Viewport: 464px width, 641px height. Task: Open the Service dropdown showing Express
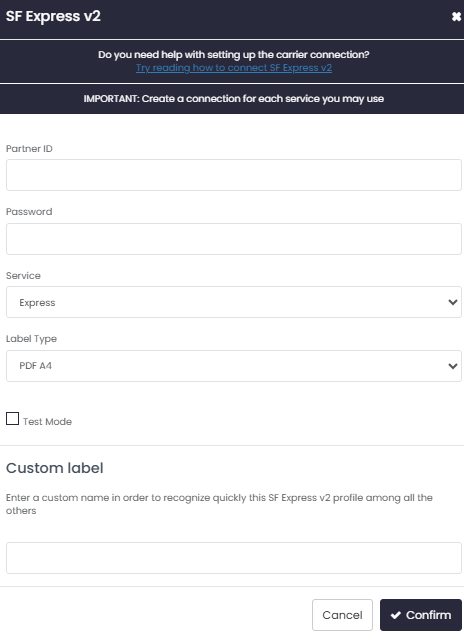(234, 302)
